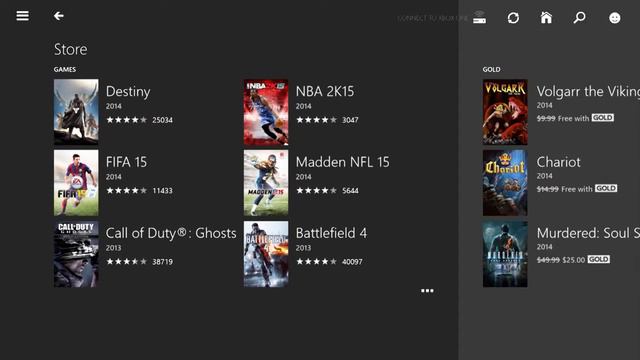Click Madden's star rating 5644
The height and width of the screenshot is (360, 640).
(327, 191)
